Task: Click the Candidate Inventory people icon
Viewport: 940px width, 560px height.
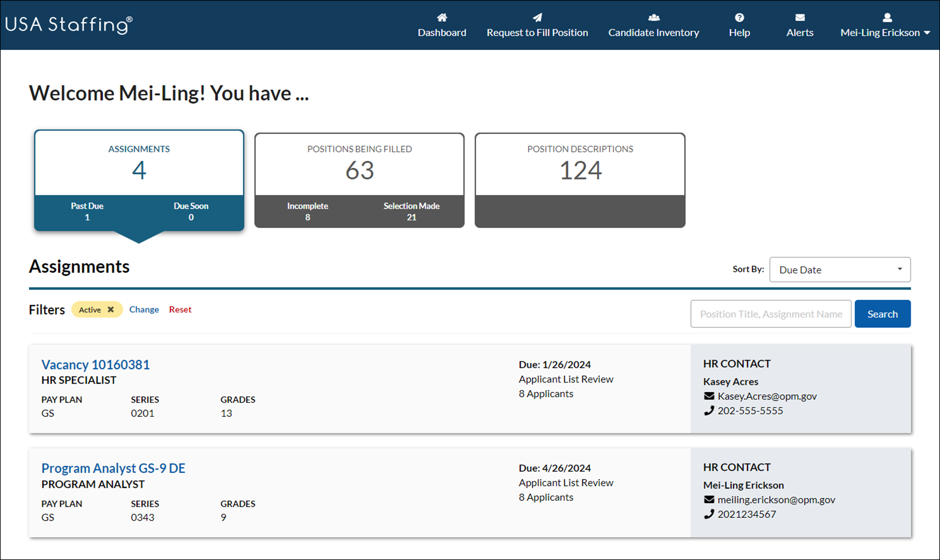Action: [654, 18]
